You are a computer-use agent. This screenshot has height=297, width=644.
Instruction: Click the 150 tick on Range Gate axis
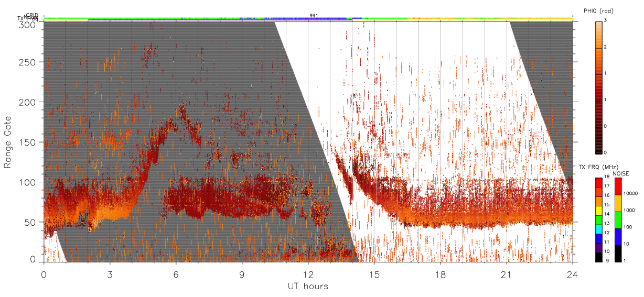click(28, 142)
